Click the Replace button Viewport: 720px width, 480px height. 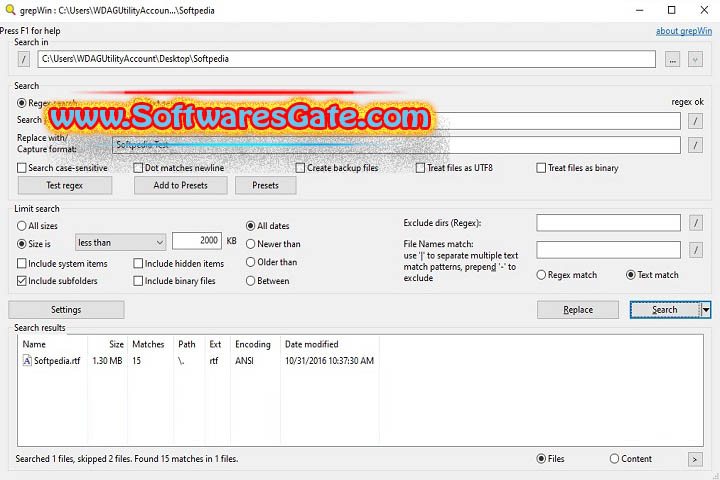pyautogui.click(x=578, y=310)
